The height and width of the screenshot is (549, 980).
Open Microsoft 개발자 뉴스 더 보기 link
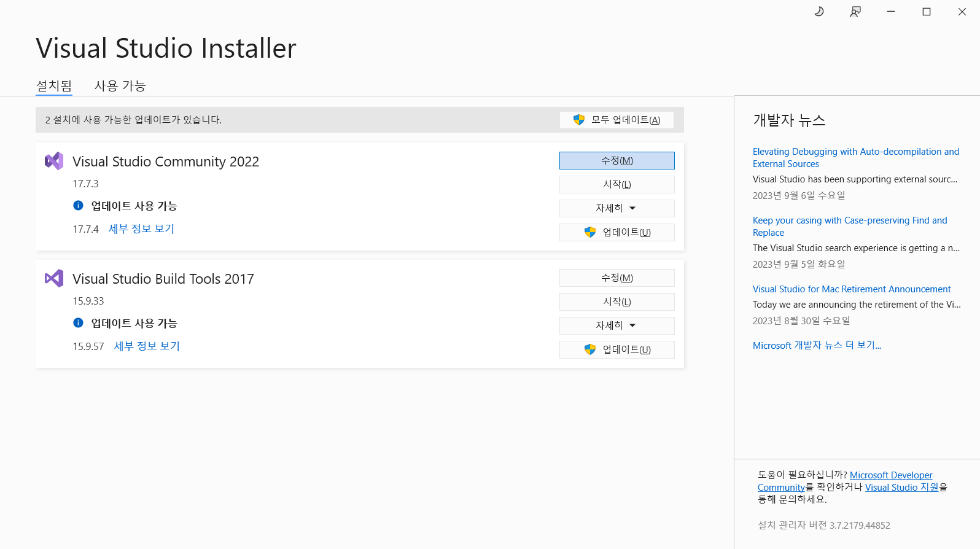pyautogui.click(x=817, y=345)
